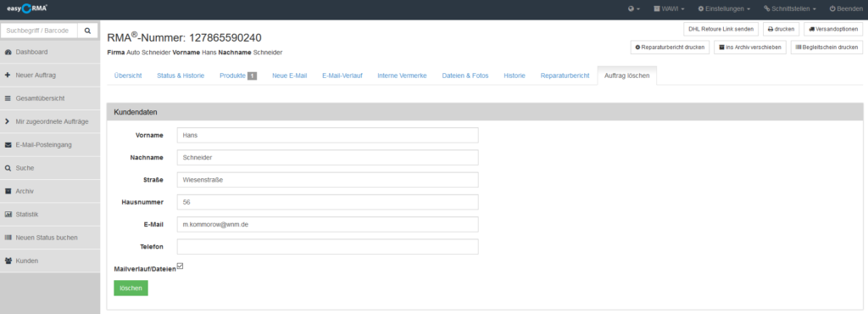868x314 pixels.
Task: Click the E-Mail input field
Action: (328, 224)
